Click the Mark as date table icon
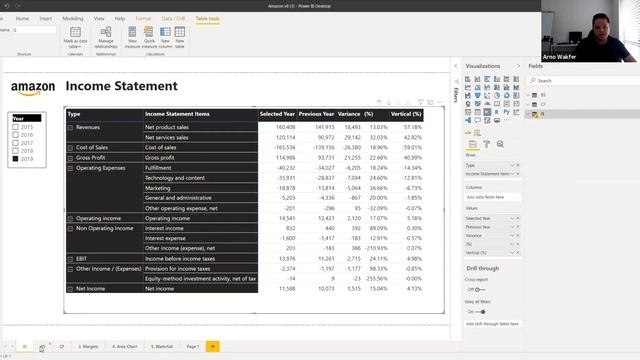The image size is (640, 360). pyautogui.click(x=75, y=32)
